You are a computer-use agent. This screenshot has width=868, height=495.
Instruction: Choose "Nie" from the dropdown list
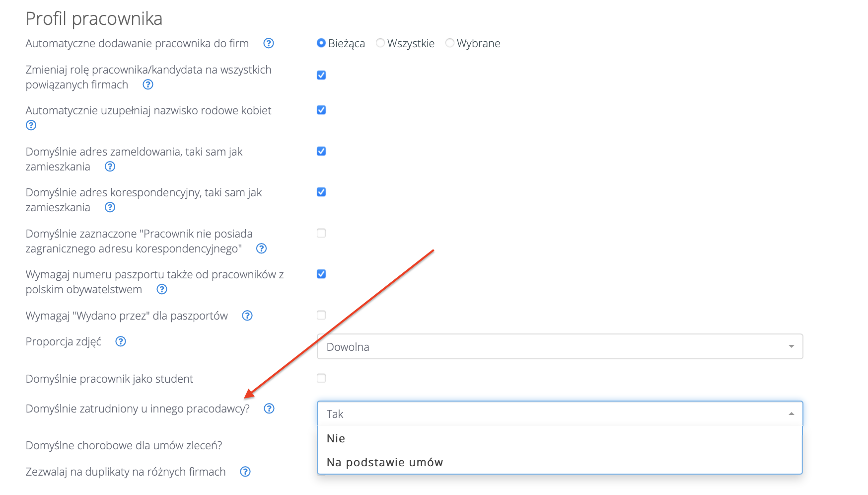(x=336, y=438)
